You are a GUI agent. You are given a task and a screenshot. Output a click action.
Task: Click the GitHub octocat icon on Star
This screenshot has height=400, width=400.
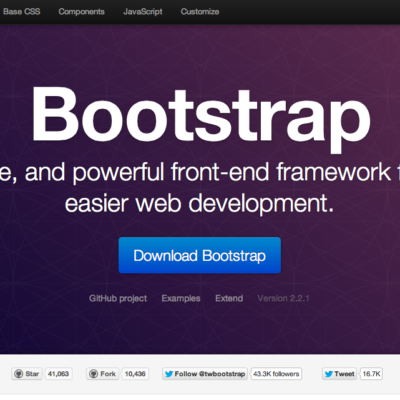(x=19, y=374)
